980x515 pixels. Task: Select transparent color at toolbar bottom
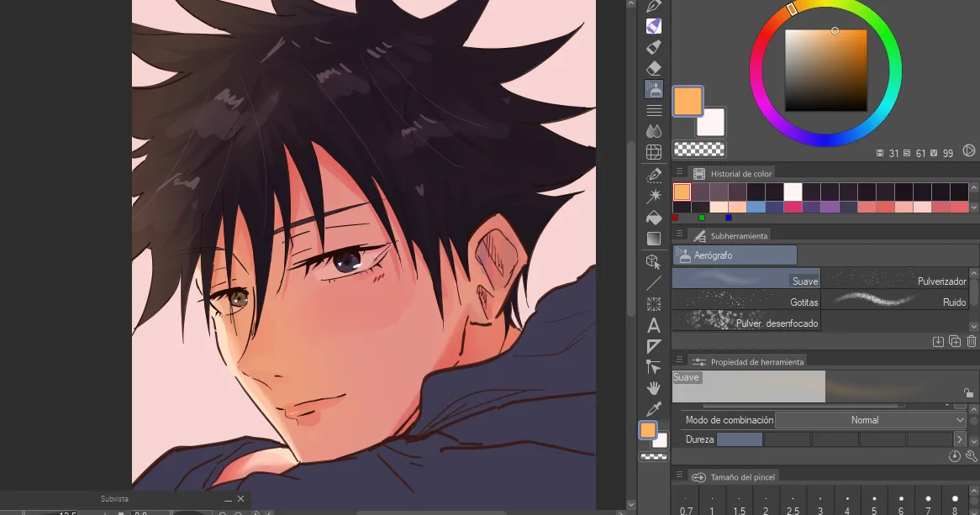[654, 457]
